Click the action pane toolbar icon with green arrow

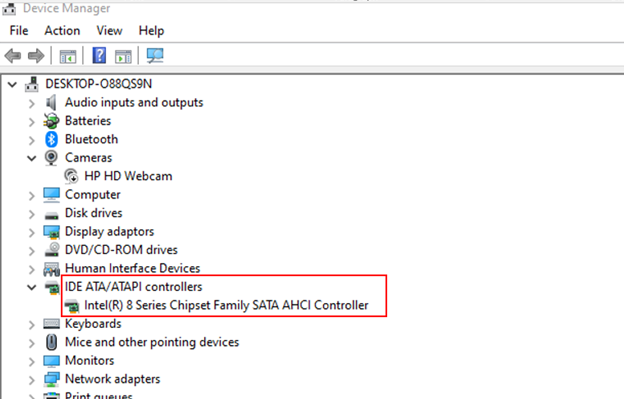(x=123, y=56)
